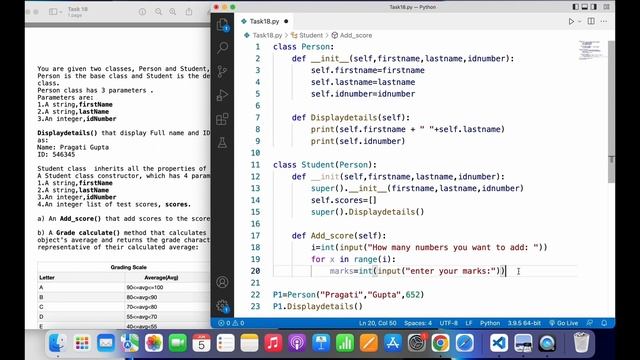Open Pages from the Dock
The image size is (640, 360).
369,343
